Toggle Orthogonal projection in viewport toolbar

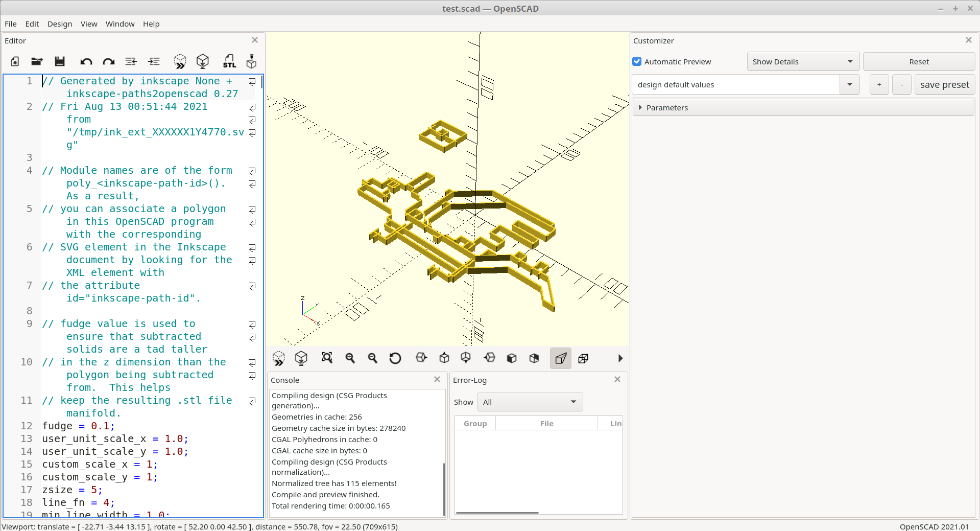tap(583, 358)
